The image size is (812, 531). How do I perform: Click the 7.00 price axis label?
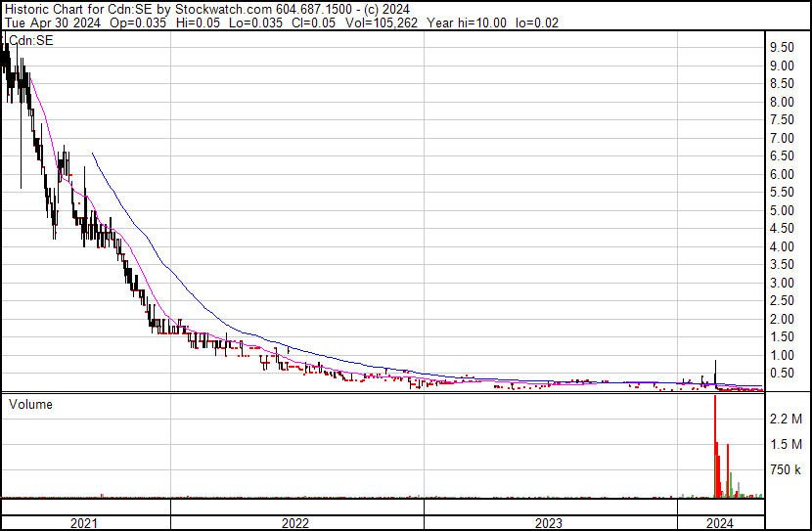(781, 139)
